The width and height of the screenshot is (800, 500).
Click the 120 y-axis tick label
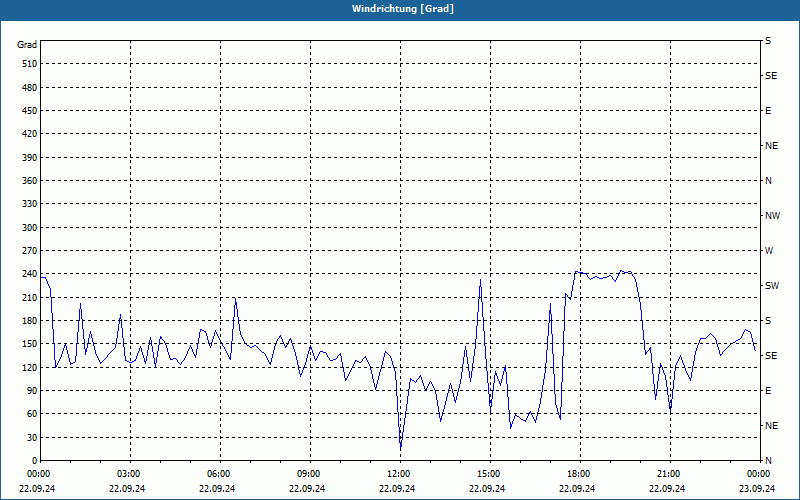[30, 367]
